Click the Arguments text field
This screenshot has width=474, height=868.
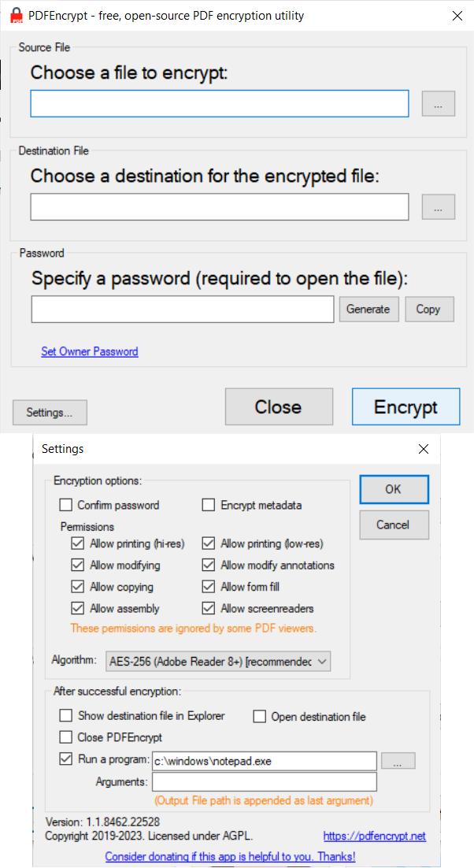point(265,781)
